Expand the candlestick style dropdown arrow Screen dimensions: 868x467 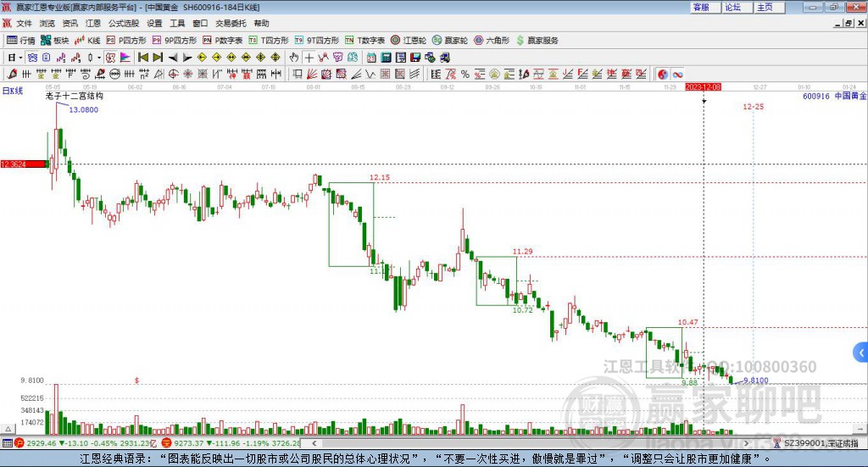99,58
